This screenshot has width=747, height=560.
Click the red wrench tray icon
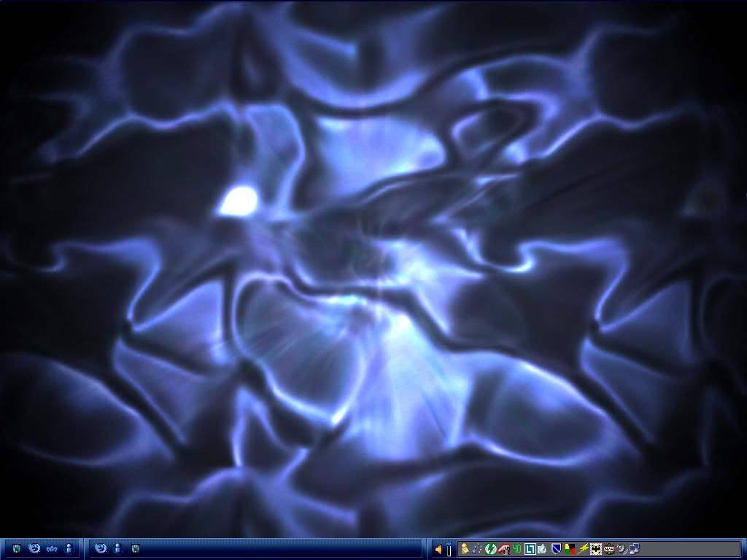coord(503,549)
